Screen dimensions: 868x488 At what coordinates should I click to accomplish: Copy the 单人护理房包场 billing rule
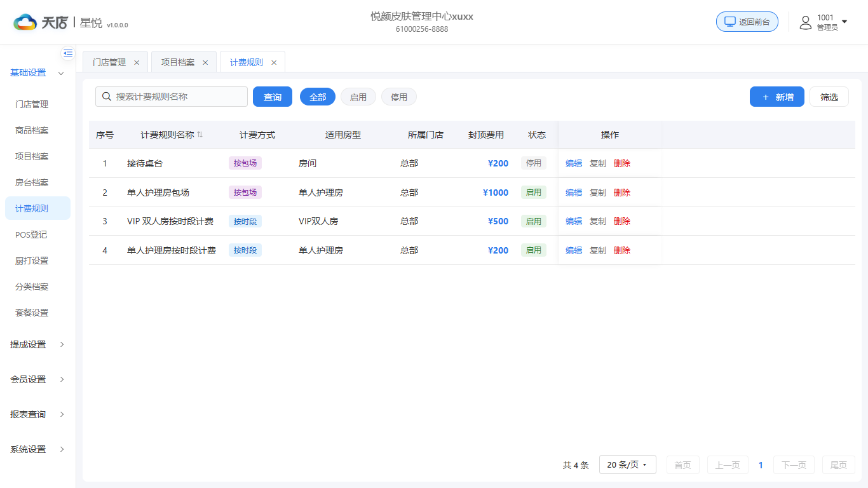(598, 193)
